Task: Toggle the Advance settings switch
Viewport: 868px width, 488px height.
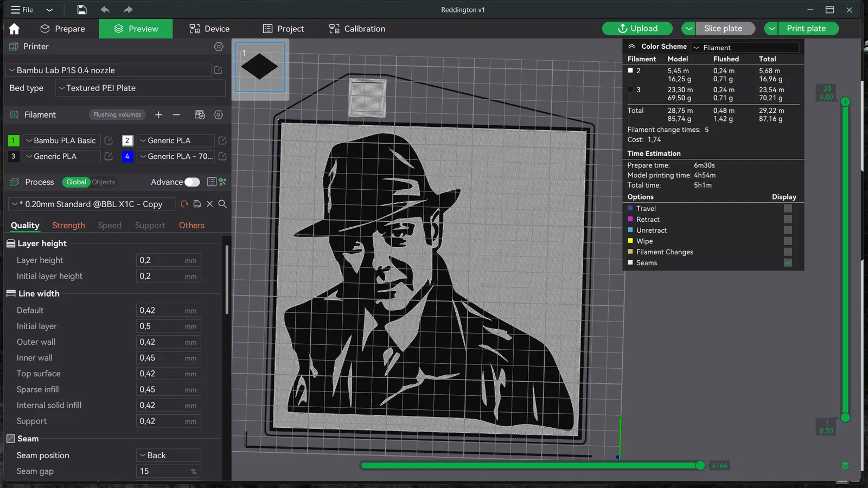Action: pyautogui.click(x=192, y=182)
